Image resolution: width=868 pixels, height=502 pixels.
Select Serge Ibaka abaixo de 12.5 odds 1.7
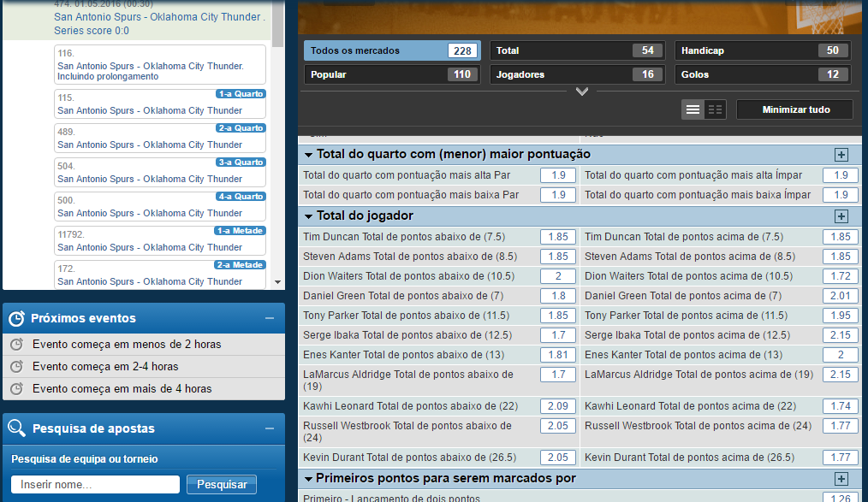pyautogui.click(x=558, y=335)
